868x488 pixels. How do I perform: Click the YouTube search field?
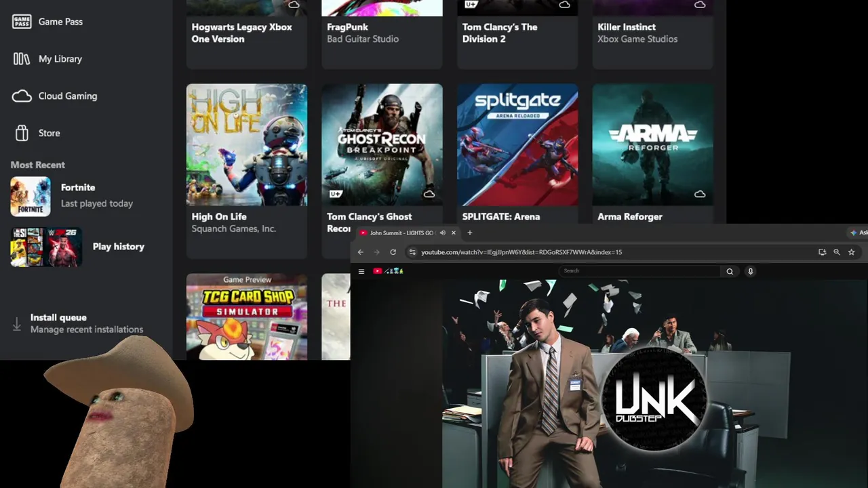pyautogui.click(x=640, y=271)
